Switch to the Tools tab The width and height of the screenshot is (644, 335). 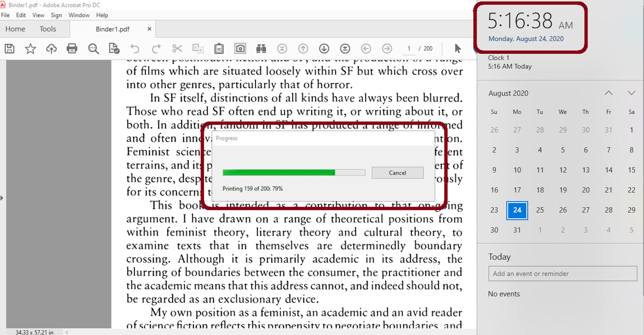[x=48, y=29]
